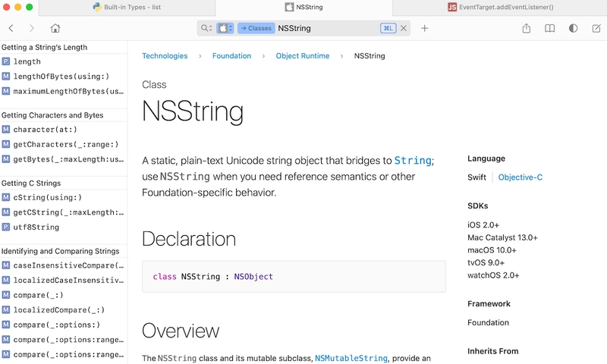The width and height of the screenshot is (607, 364).
Task: Clear the NSString search field
Action: (x=404, y=28)
